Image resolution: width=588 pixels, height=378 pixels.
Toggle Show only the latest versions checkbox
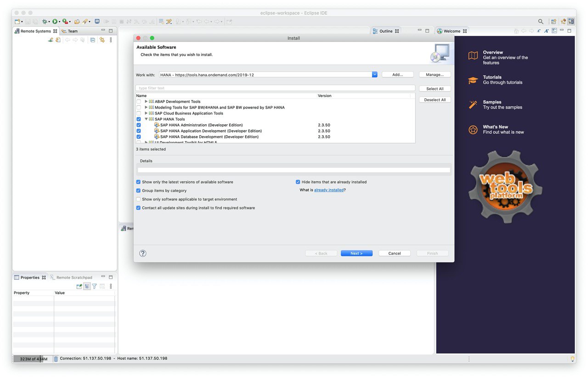tap(138, 182)
